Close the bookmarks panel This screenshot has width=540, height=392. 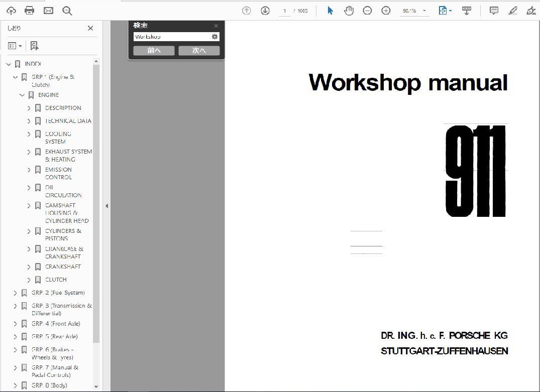[x=90, y=28]
